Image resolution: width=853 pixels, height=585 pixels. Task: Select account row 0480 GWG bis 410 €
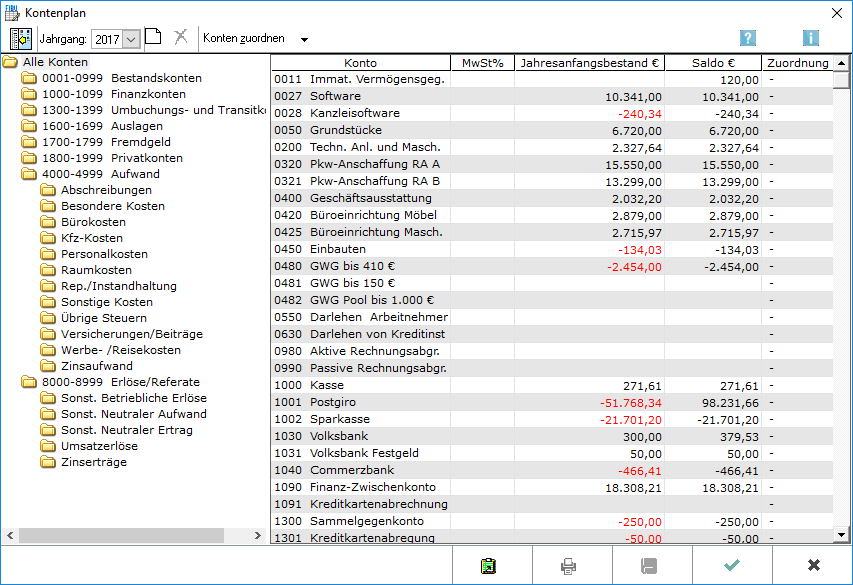[x=552, y=266]
